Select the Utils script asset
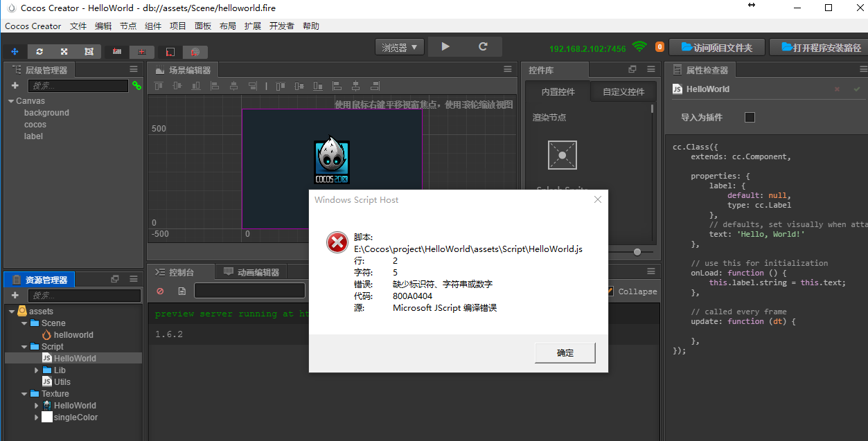Image resolution: width=868 pixels, height=441 pixels. coord(62,382)
